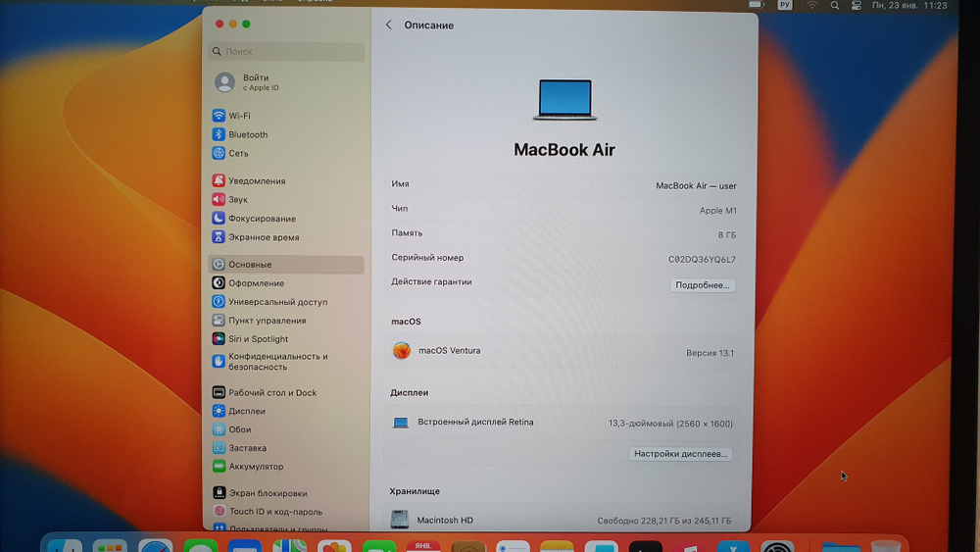Open Launchpad from the Dock
This screenshot has width=980, height=552.
(x=110, y=545)
